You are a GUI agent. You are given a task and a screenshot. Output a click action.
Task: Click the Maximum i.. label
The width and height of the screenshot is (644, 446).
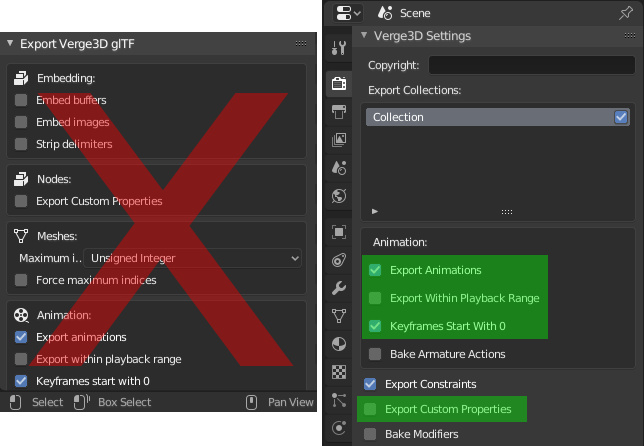(50, 258)
